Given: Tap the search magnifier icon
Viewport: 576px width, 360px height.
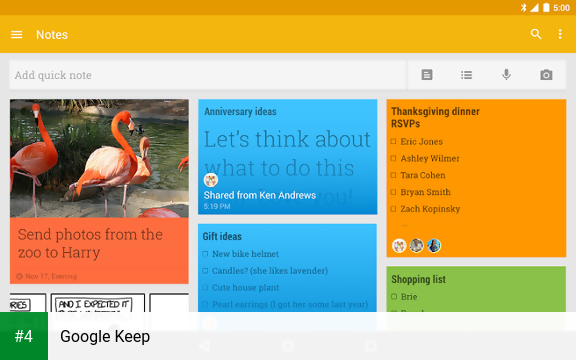Looking at the screenshot, I should point(536,34).
